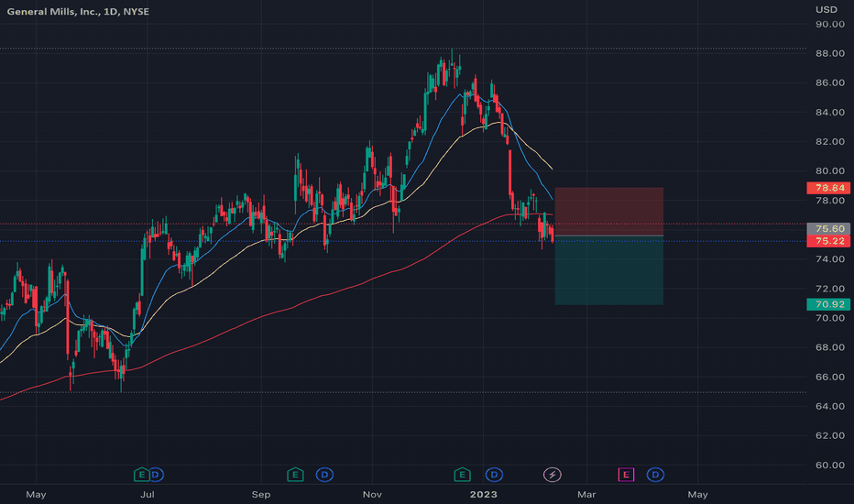Click the earnings E icon near Jul

point(142,475)
